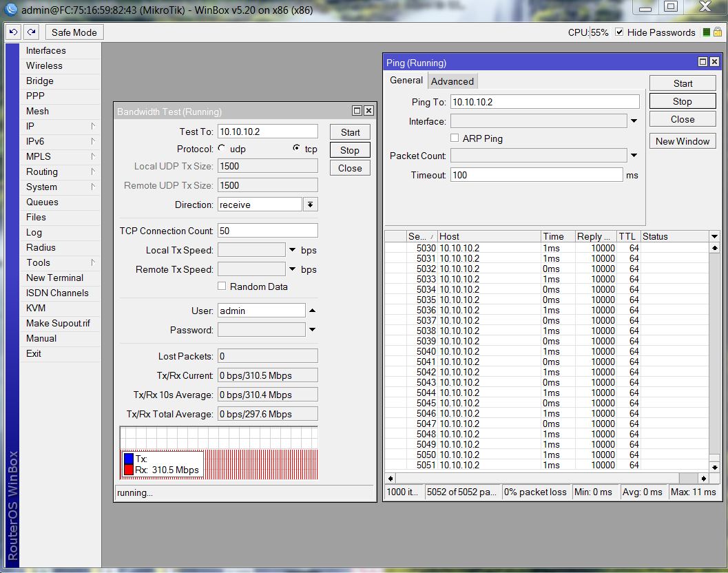Screen dimensions: 728x573
Task: Switch to the General tab in Ping
Action: coord(406,81)
